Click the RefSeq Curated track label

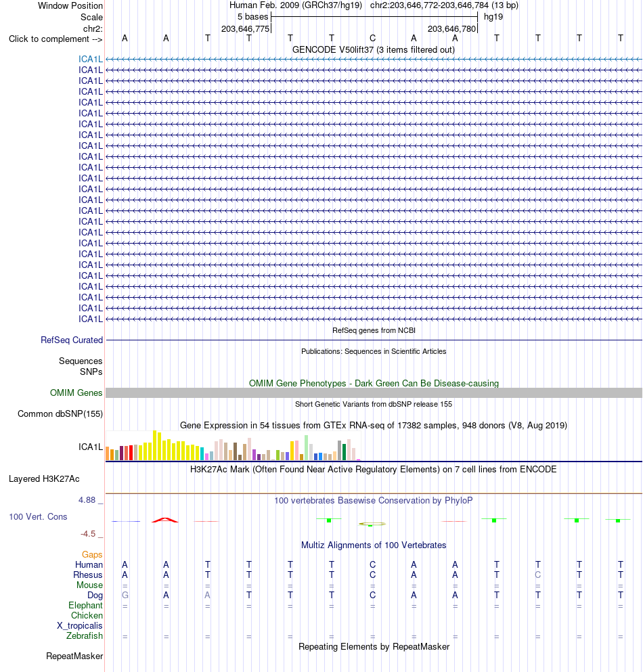72,340
